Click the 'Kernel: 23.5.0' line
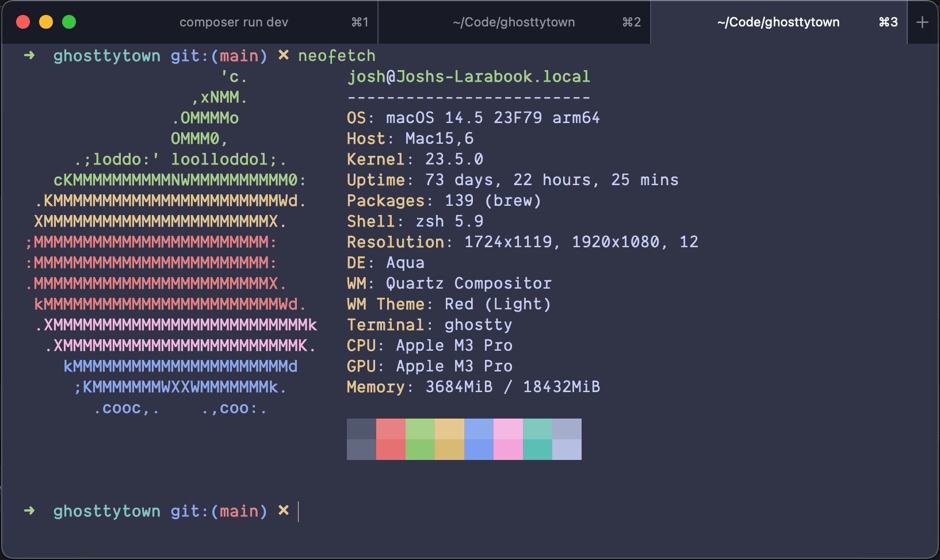The width and height of the screenshot is (940, 560). tap(415, 159)
